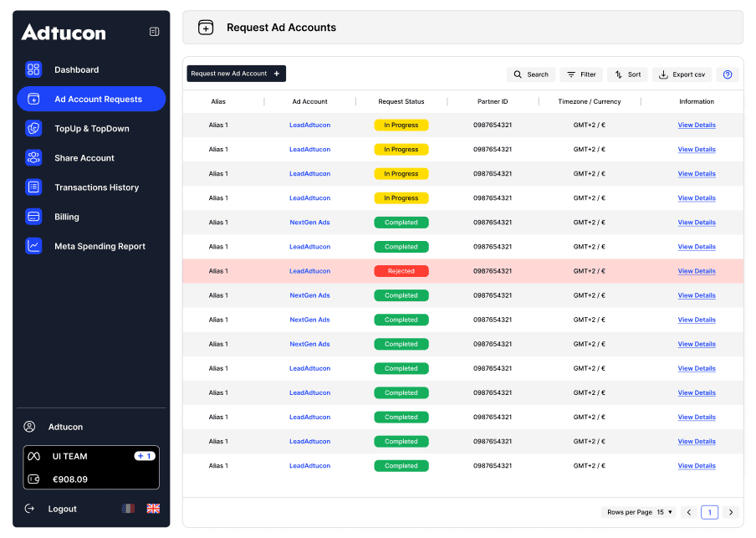The image size is (756, 538).
Task: Click the first Completed status badge
Action: [401, 223]
